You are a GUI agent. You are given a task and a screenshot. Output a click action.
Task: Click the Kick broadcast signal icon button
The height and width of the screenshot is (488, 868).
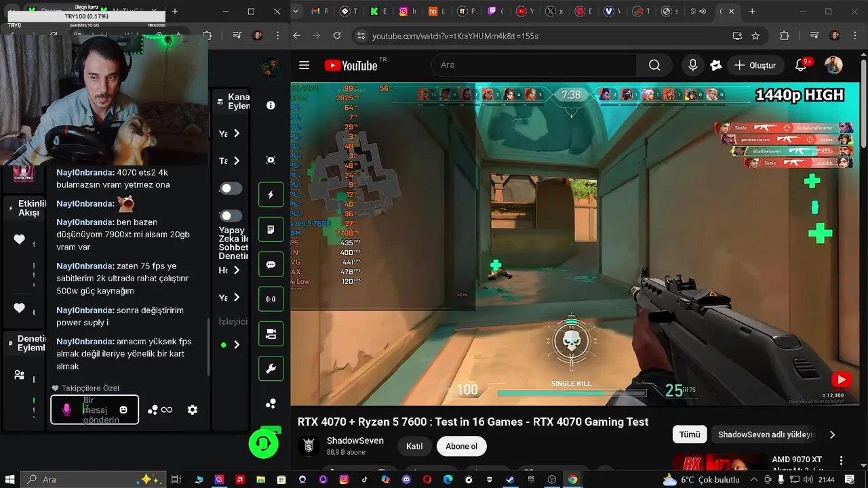pyautogui.click(x=271, y=299)
